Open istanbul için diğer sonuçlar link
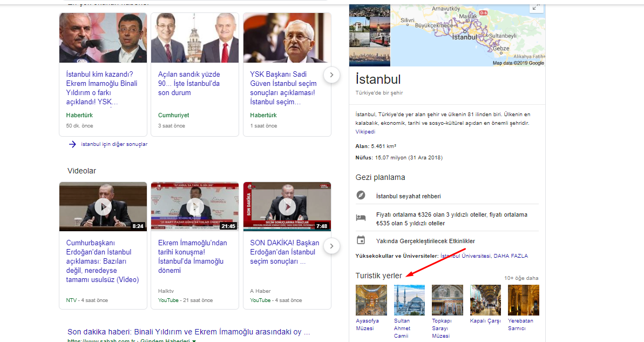Viewport: 644px width, 342px height. click(114, 144)
